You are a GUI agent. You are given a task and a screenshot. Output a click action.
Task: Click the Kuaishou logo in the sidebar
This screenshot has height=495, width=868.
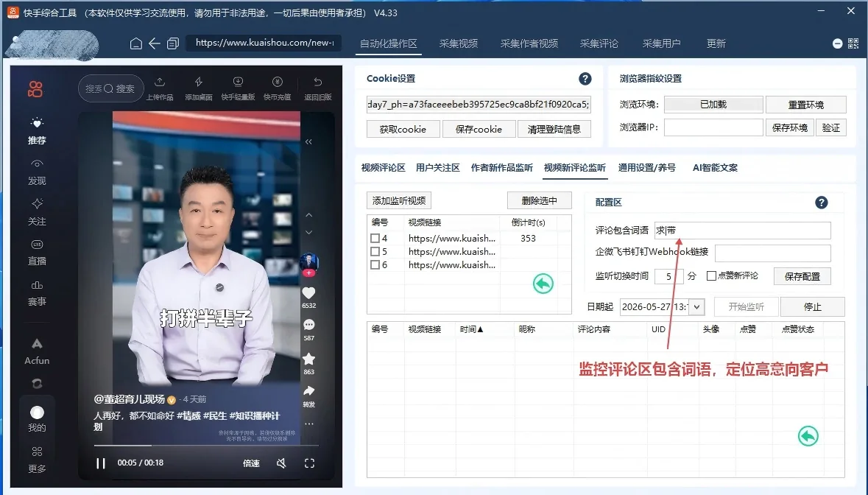point(35,89)
